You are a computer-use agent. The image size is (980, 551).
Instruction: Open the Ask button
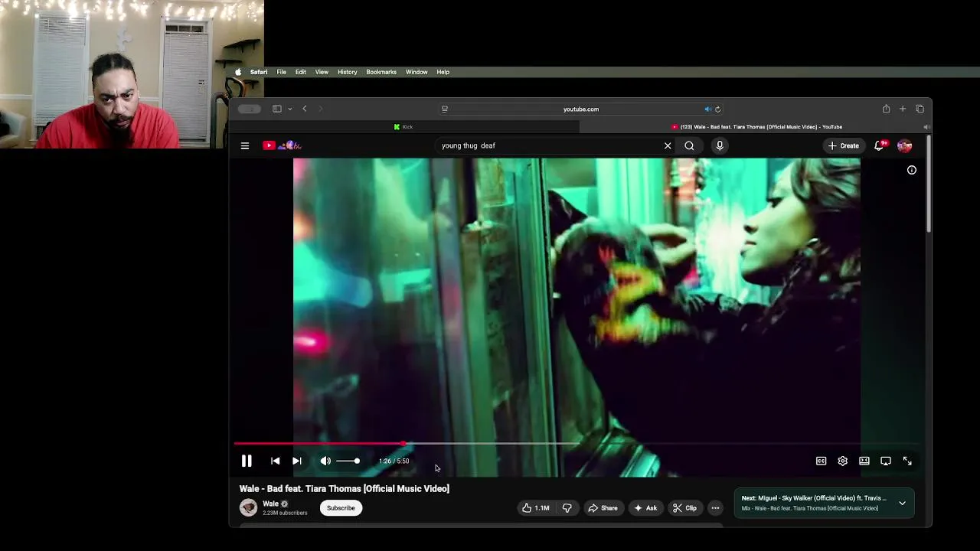tap(645, 508)
